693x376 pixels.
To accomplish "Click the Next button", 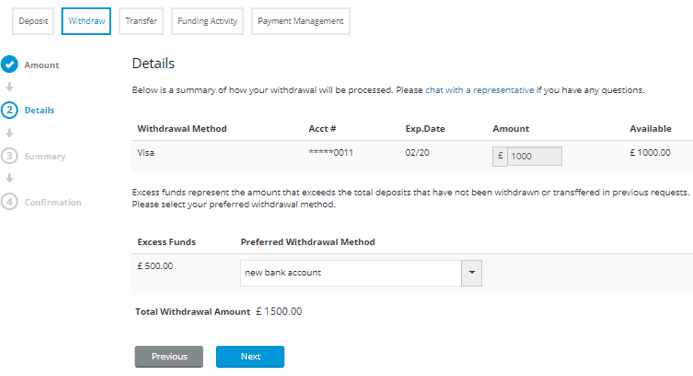I will 250,357.
